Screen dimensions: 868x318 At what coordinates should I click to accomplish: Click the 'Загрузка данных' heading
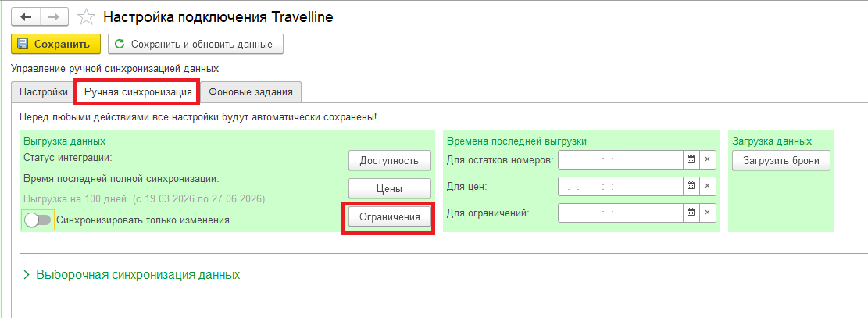pos(772,141)
